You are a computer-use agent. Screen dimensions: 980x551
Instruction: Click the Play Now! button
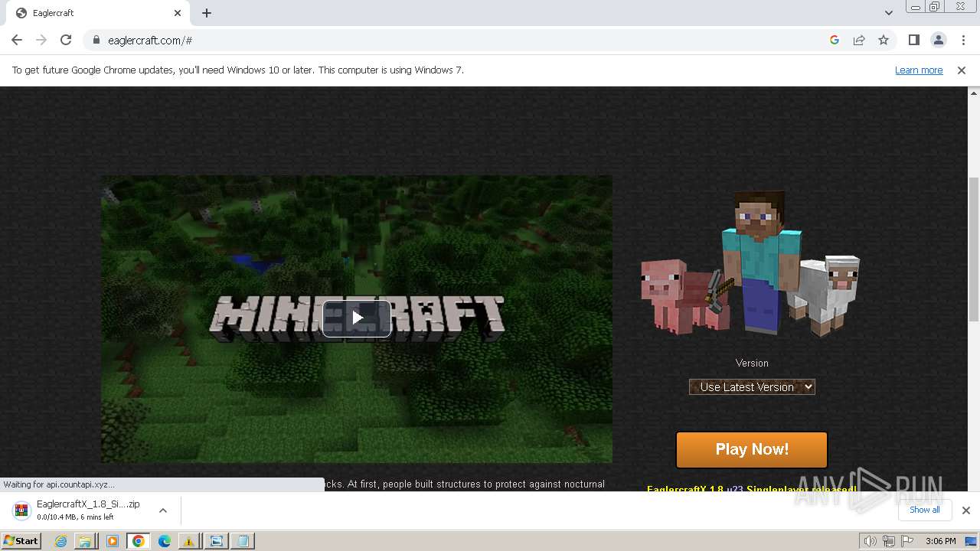(x=752, y=449)
